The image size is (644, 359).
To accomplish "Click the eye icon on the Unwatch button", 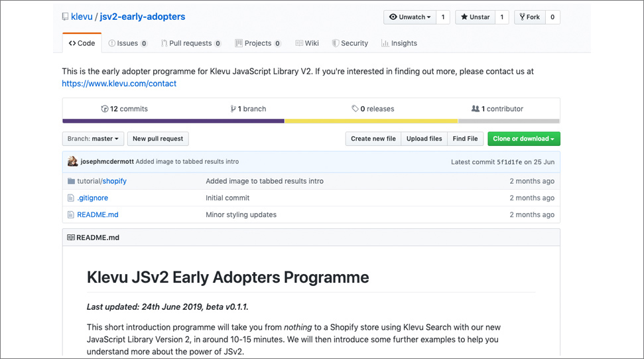I will coord(393,17).
